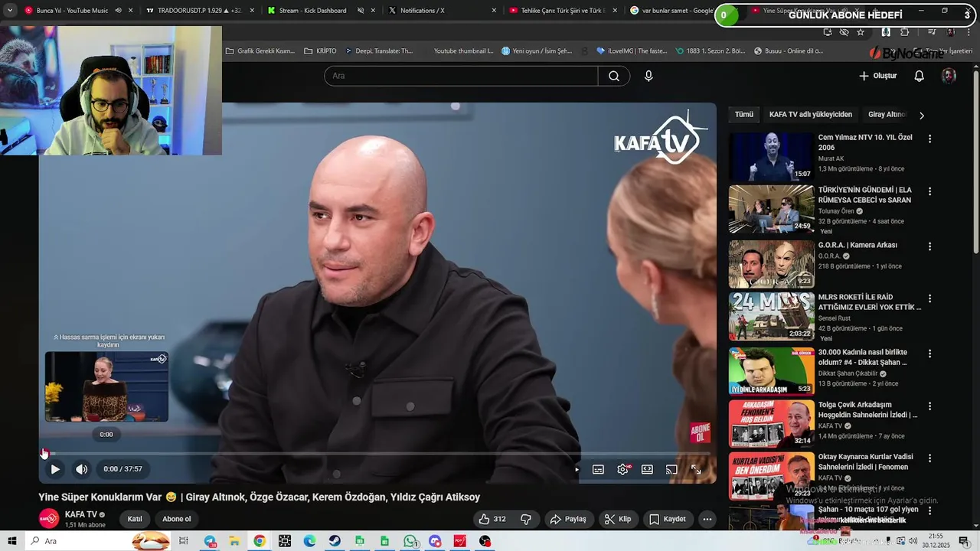
Task: Open options for 30.000 Kadınla video
Action: pyautogui.click(x=929, y=354)
